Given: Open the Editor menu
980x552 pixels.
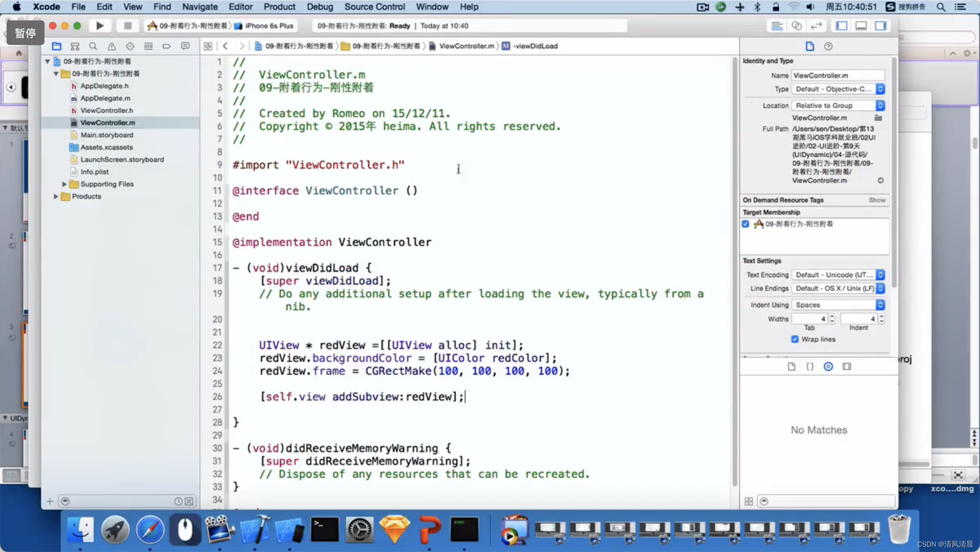Looking at the screenshot, I should coord(240,7).
